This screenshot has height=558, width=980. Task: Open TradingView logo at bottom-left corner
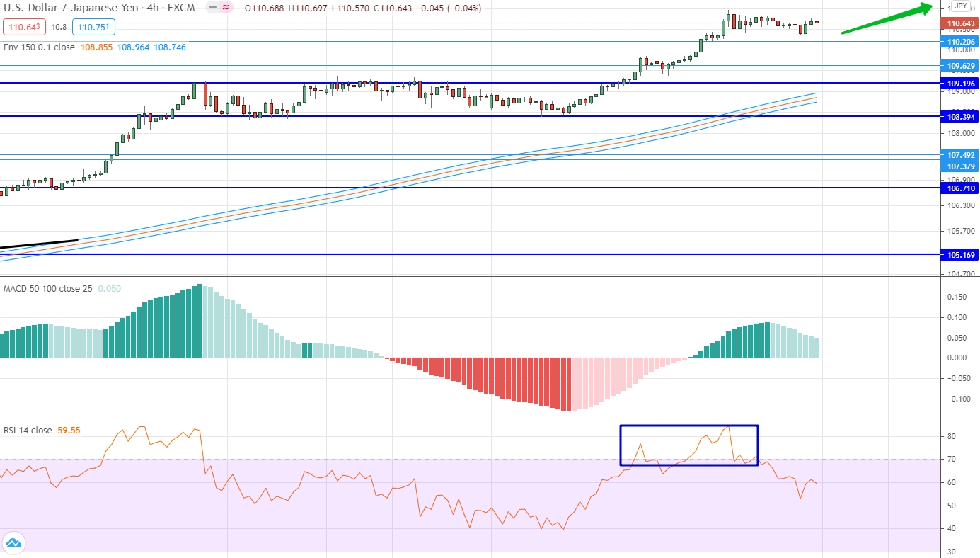tap(13, 542)
